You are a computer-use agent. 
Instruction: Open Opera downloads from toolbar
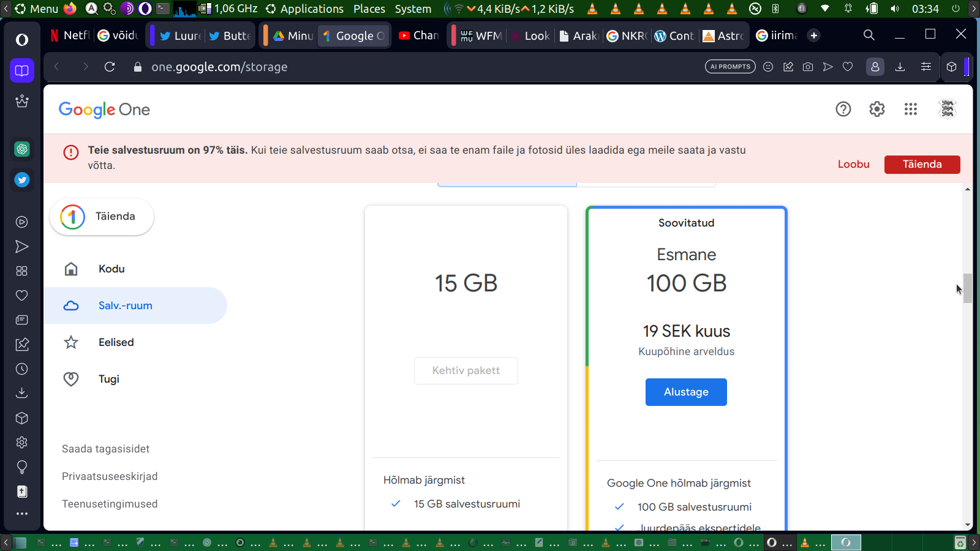900,67
